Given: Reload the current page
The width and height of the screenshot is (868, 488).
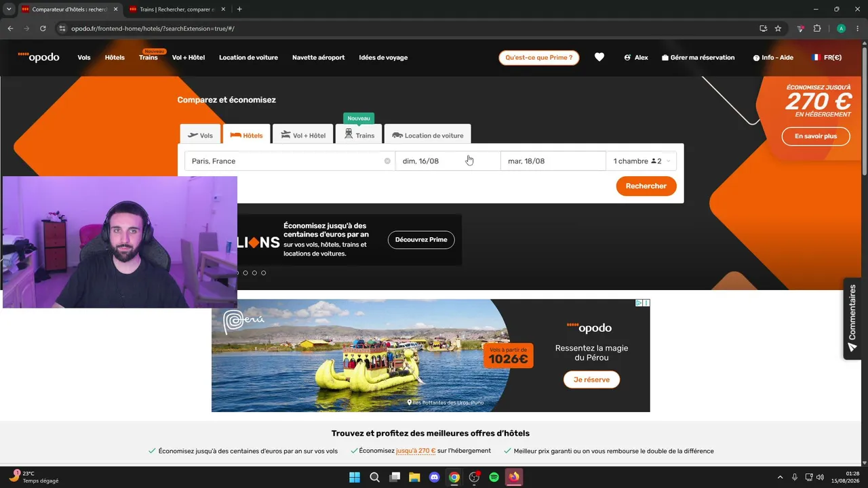Looking at the screenshot, I should click(43, 28).
